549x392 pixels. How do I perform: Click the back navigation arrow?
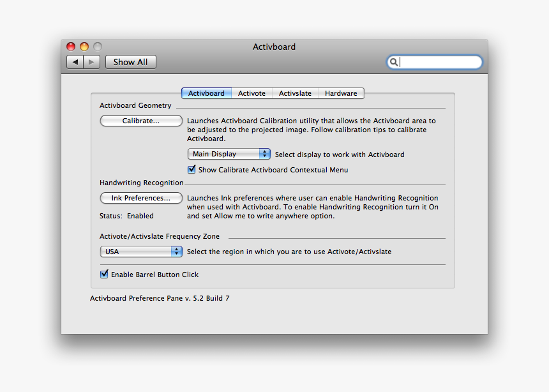pos(75,62)
